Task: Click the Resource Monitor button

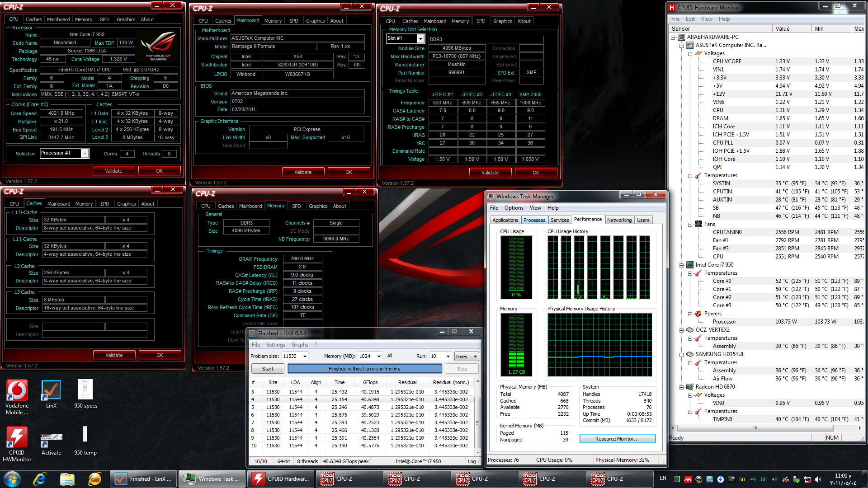Action: (617, 439)
